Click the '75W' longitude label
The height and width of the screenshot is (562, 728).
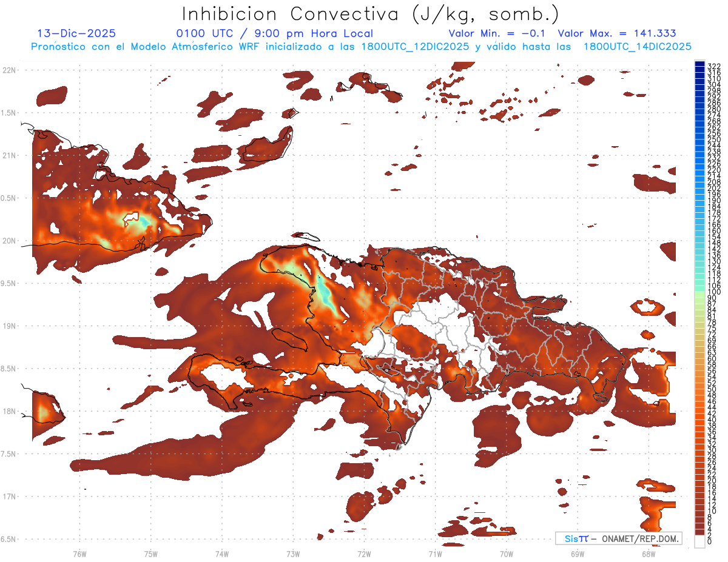(x=150, y=554)
